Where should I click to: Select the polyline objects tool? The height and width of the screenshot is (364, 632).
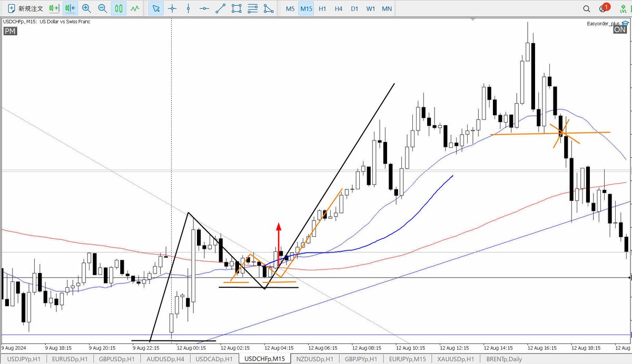coord(269,8)
